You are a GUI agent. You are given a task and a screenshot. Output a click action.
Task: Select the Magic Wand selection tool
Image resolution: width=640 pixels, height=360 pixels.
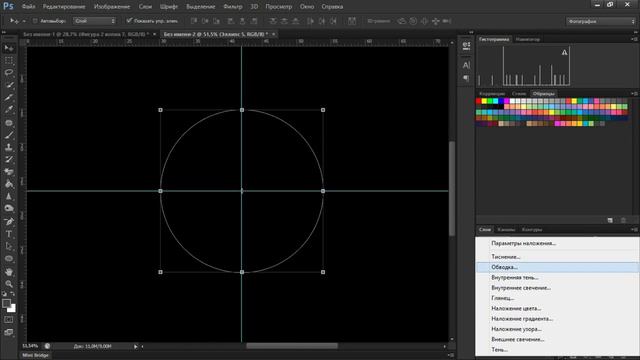9,85
